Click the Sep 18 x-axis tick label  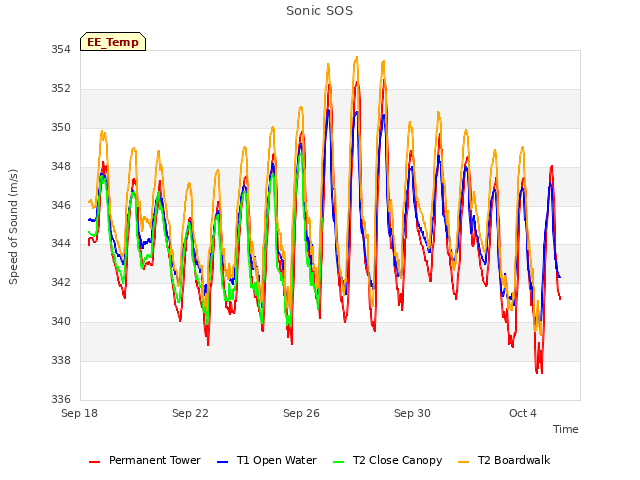[79, 413]
